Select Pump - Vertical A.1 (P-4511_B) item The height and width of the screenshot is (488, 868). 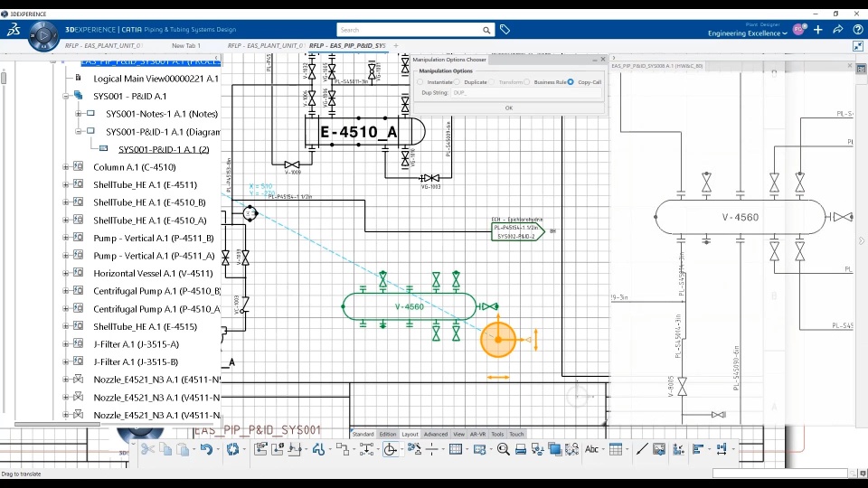[154, 238]
